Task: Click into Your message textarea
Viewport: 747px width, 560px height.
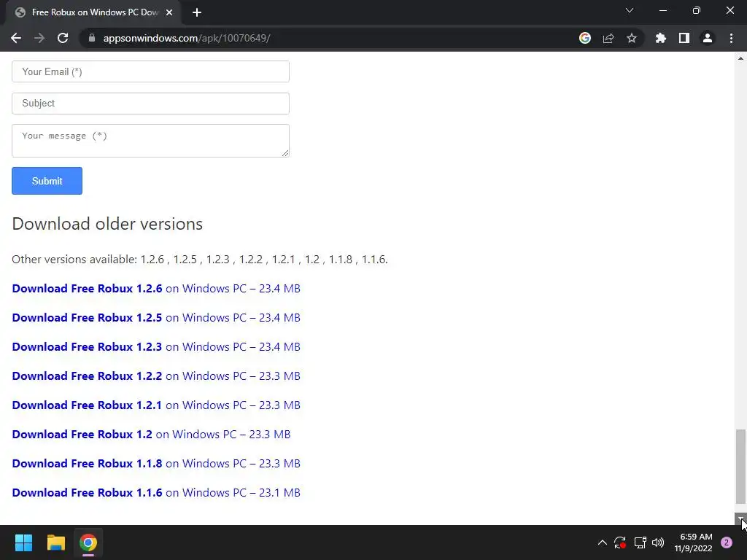Action: point(150,141)
